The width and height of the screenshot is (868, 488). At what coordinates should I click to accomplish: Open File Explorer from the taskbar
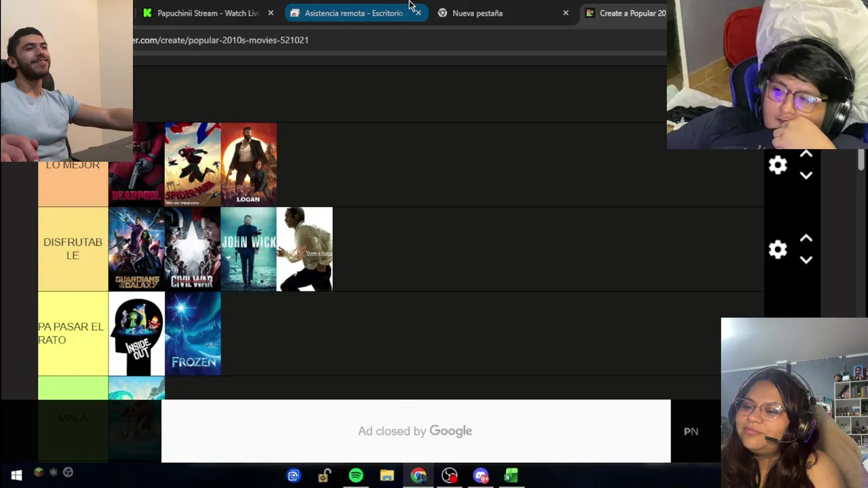pos(387,476)
